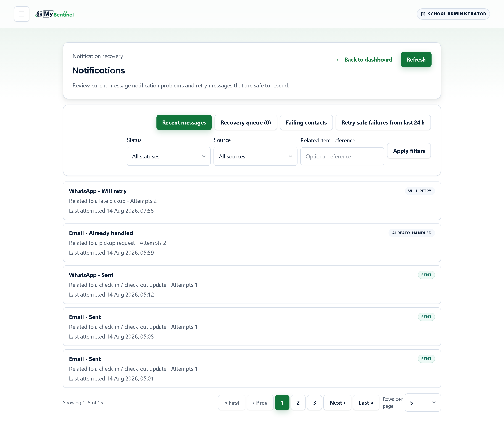The image size is (504, 434).
Task: Go to the Prev page
Action: point(260,403)
